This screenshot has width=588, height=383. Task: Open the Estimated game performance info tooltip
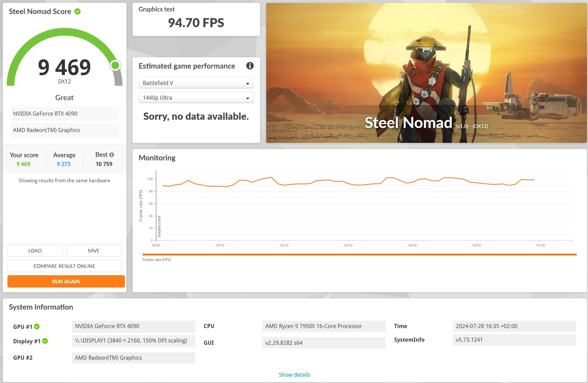click(x=249, y=66)
